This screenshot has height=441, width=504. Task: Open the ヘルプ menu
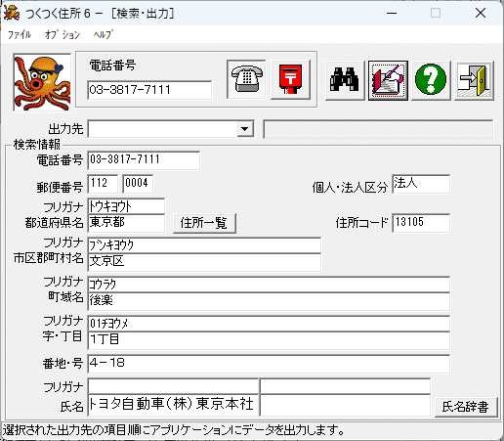pos(103,34)
